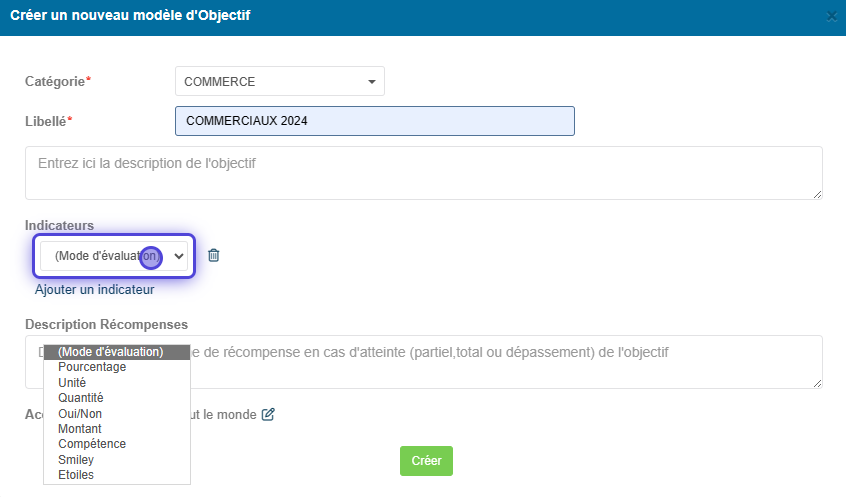This screenshot has width=846, height=497.
Task: Delete the indicator with the trash icon
Action: (214, 255)
